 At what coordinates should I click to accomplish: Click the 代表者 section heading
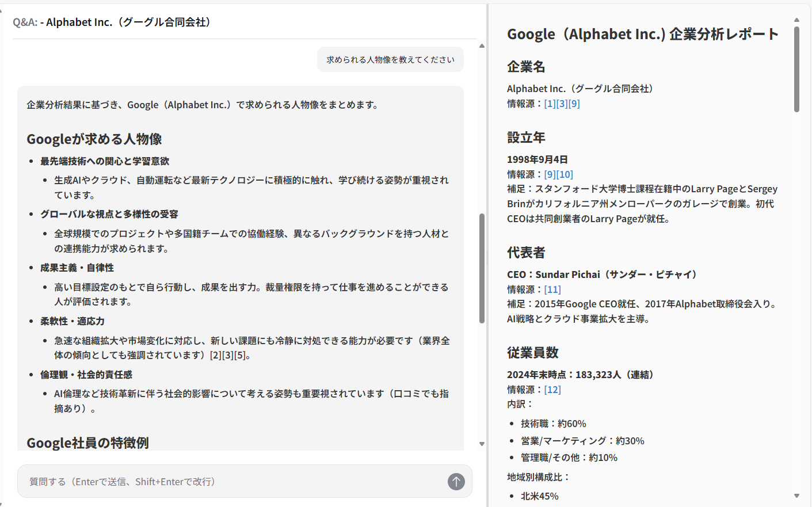click(526, 253)
